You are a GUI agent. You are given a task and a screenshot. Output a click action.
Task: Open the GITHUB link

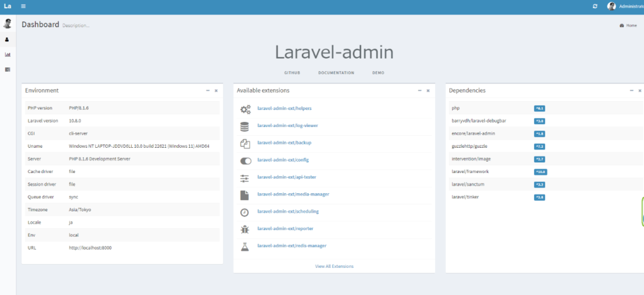[x=292, y=73]
